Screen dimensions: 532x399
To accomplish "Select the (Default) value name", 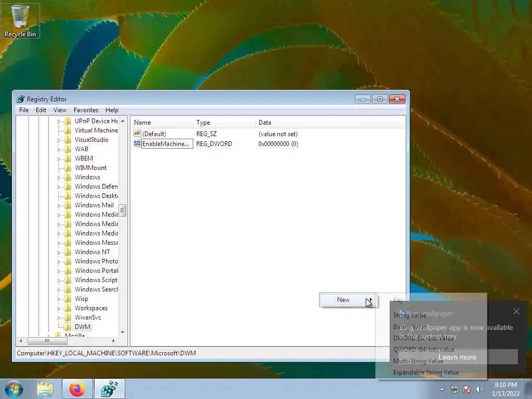I will point(154,134).
